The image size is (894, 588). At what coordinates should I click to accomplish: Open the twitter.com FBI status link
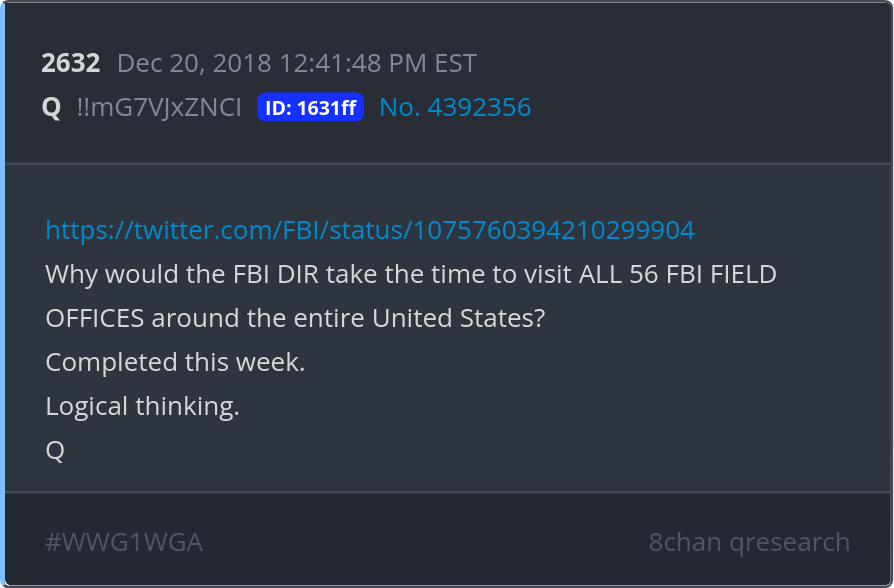point(370,230)
